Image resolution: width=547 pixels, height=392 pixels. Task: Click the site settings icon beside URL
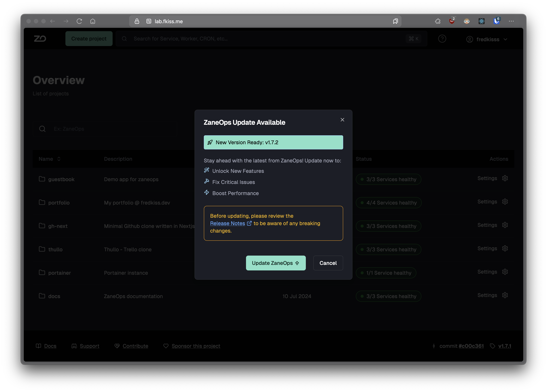(x=149, y=21)
